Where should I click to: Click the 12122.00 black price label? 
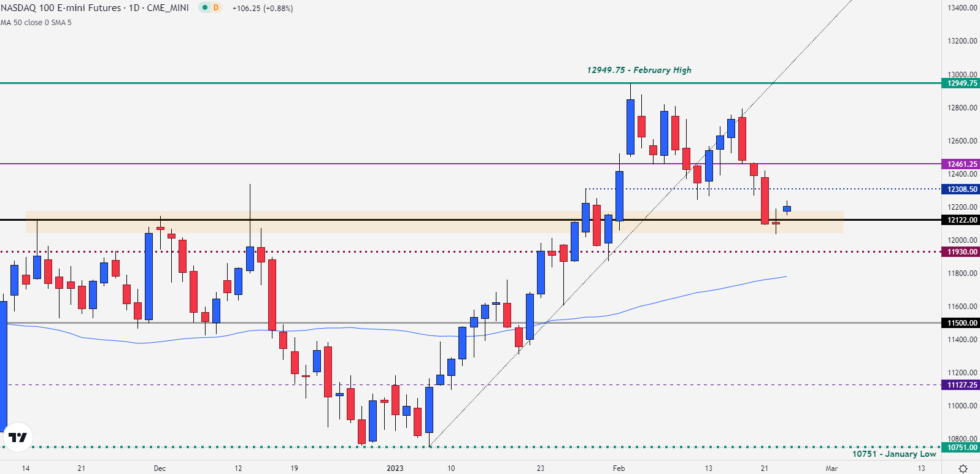(960, 220)
